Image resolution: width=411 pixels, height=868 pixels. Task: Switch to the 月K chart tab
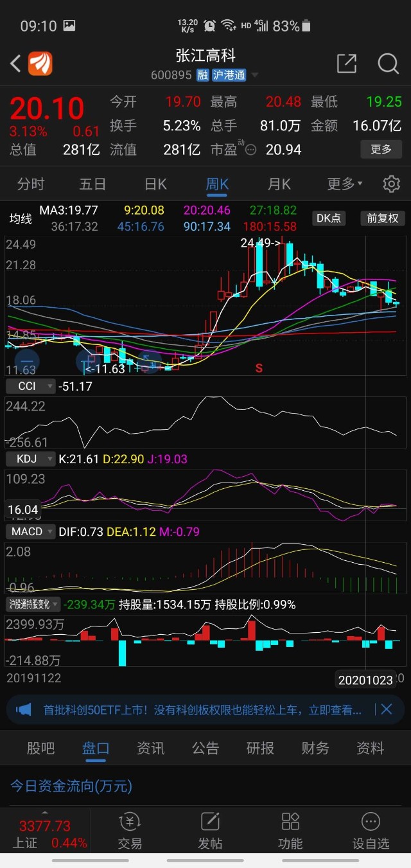point(279,184)
